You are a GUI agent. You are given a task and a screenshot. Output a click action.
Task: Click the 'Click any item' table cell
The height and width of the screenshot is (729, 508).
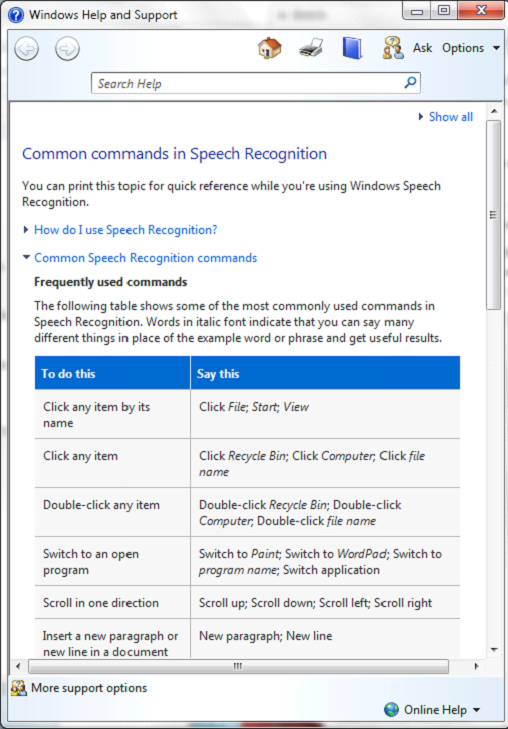112,464
